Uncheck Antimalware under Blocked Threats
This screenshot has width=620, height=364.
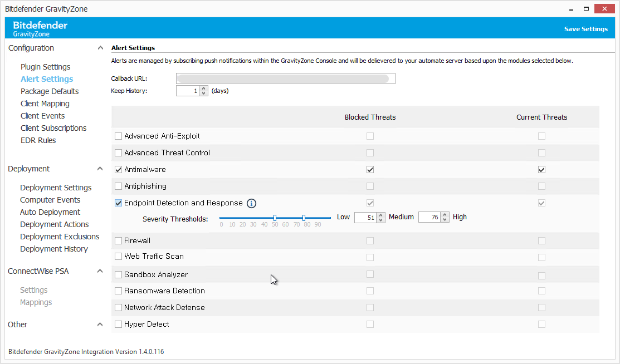pyautogui.click(x=370, y=169)
